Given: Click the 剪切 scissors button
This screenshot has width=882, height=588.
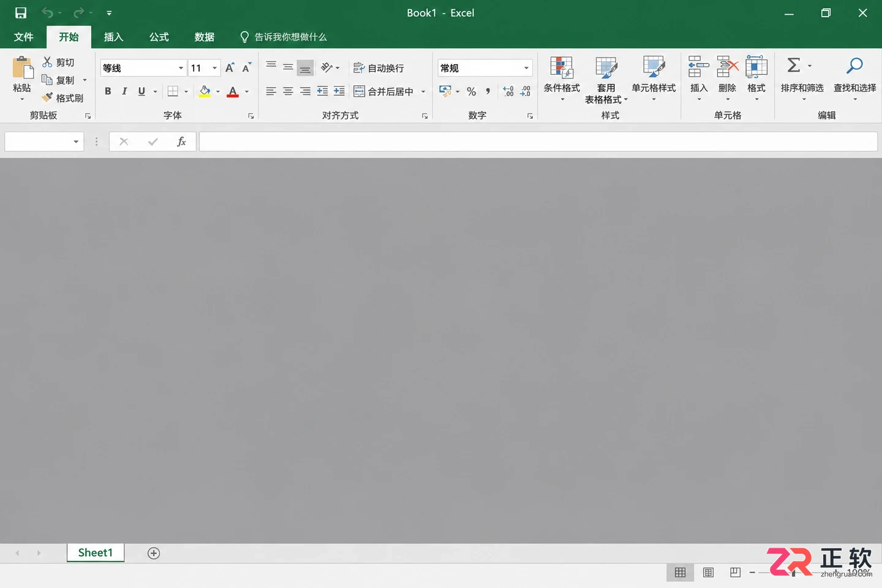Looking at the screenshot, I should point(58,62).
